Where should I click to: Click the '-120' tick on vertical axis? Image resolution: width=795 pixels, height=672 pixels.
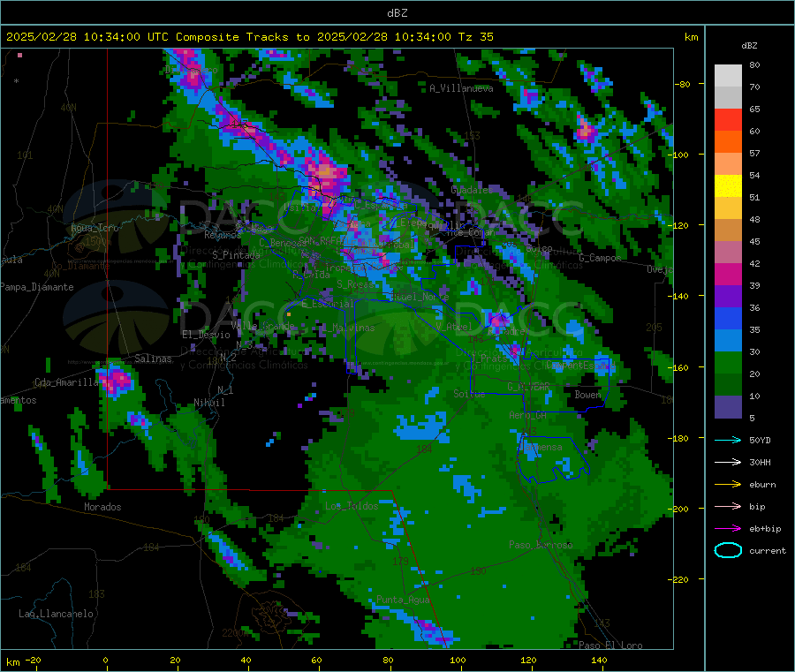[x=681, y=225]
